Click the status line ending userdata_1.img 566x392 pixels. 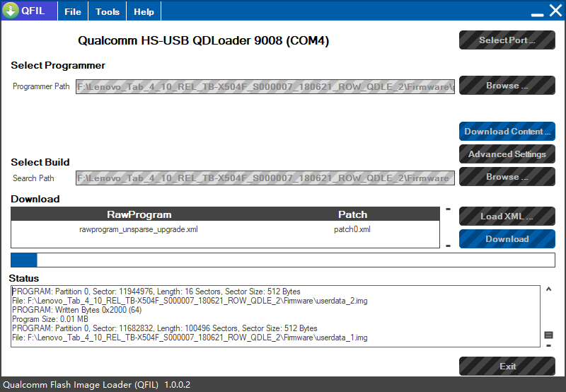point(190,338)
